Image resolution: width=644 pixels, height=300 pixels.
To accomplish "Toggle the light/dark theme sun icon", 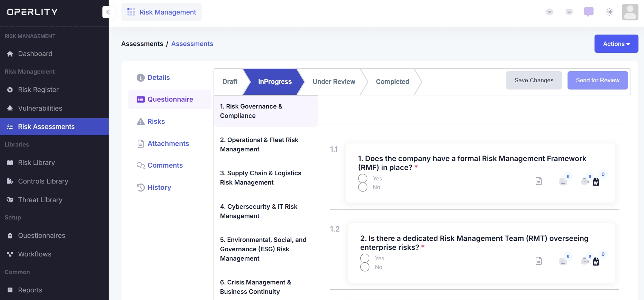I will coord(609,12).
